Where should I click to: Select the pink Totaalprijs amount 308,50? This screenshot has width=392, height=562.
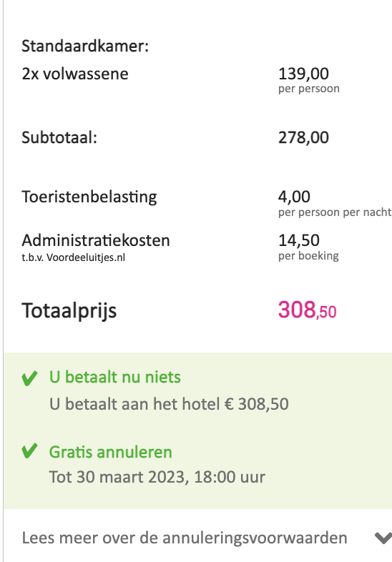click(x=307, y=310)
